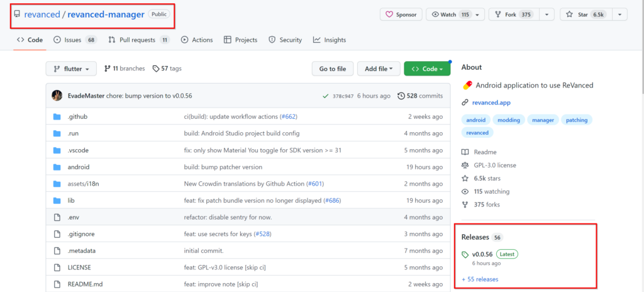Open the lib folder
Viewport: 644px width, 292px height.
tap(71, 201)
